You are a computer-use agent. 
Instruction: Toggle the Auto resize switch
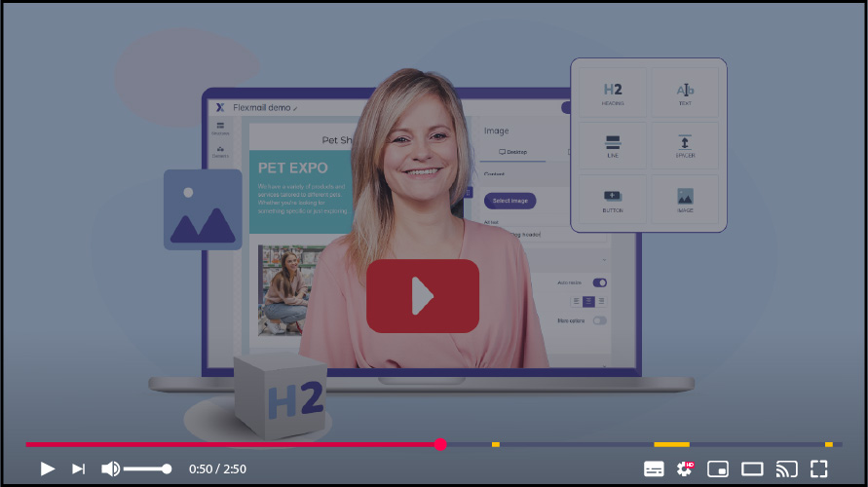pos(599,282)
